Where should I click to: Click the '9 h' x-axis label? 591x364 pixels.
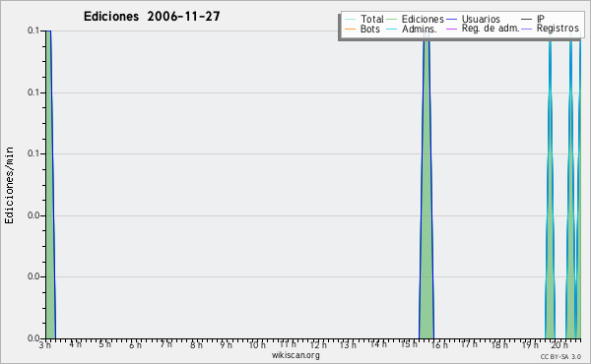pos(227,344)
